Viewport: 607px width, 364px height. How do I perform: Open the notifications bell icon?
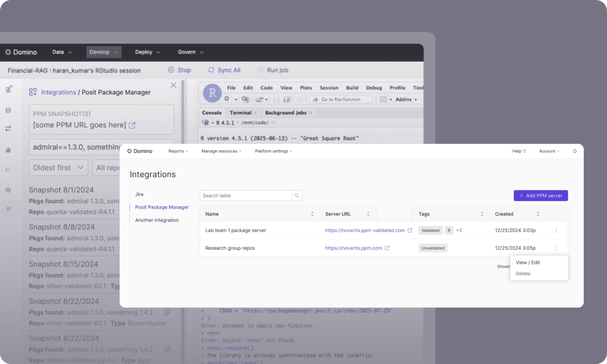[575, 151]
